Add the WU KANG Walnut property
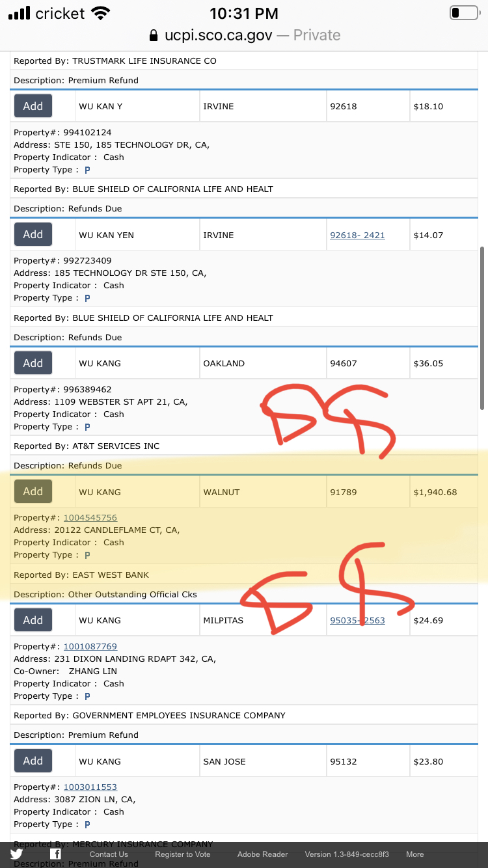 pyautogui.click(x=33, y=491)
